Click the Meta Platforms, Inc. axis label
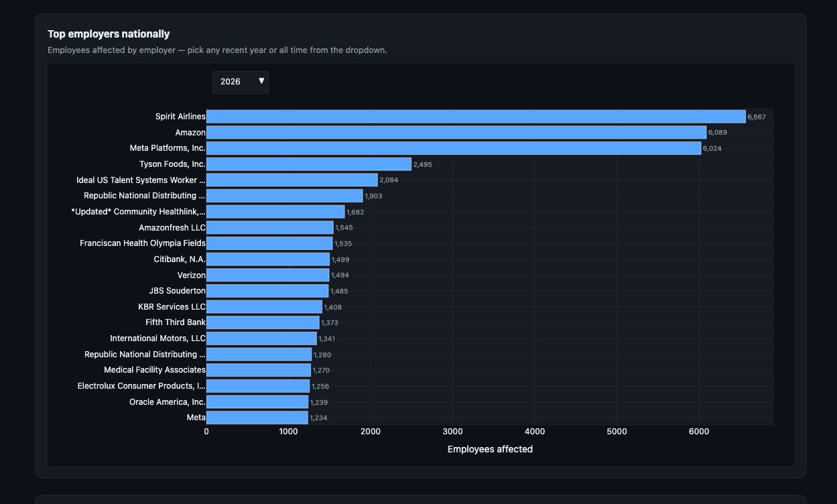837x504 pixels. pos(168,148)
